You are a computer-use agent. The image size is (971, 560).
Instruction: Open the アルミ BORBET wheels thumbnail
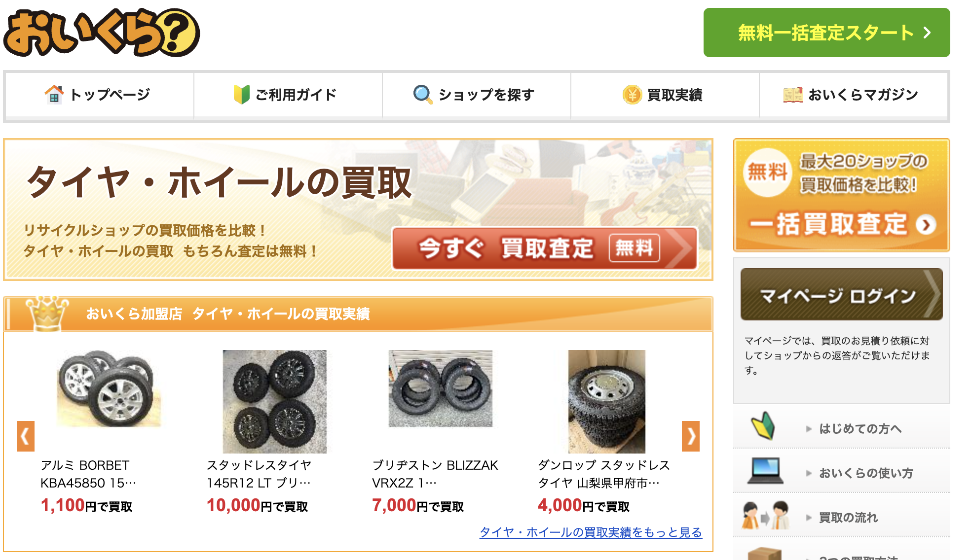click(x=109, y=388)
